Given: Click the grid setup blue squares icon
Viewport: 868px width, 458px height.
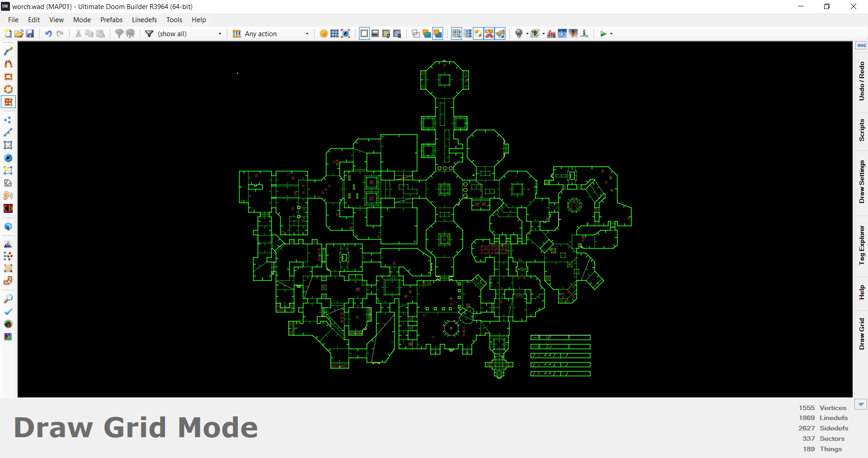Looking at the screenshot, I should pos(335,33).
